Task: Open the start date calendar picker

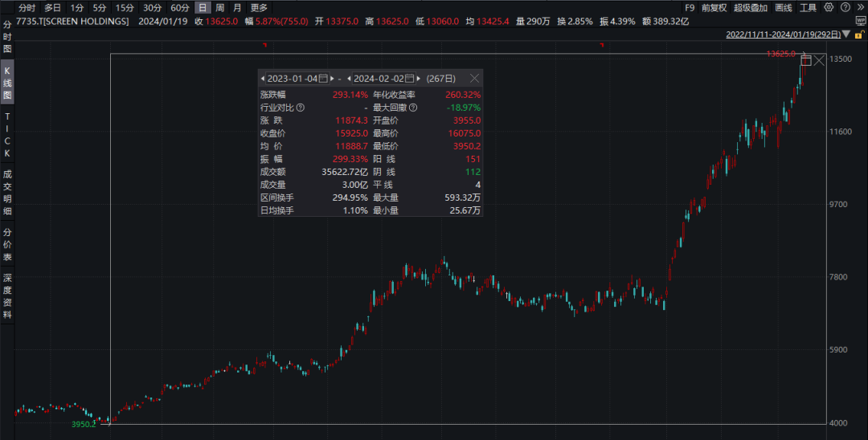Action: click(x=323, y=79)
